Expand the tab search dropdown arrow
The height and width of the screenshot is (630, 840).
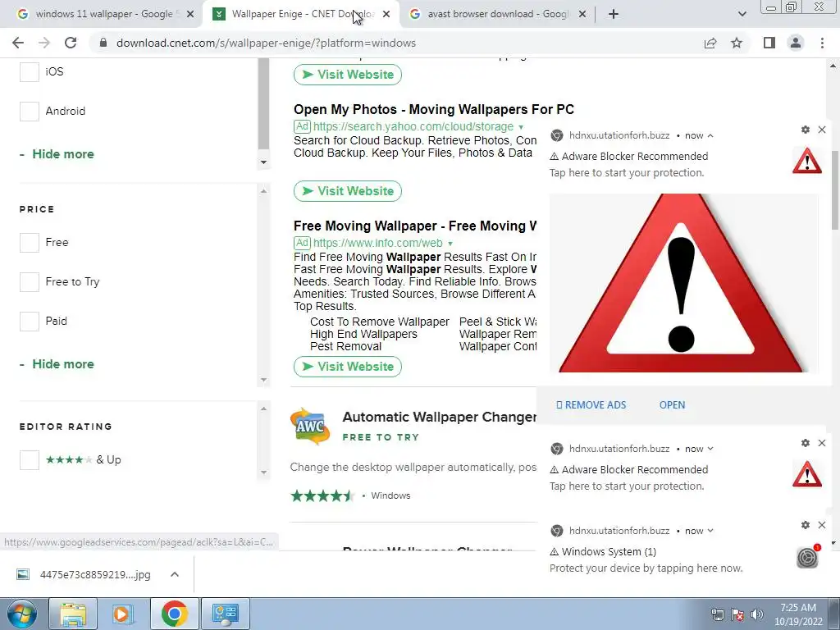742,14
